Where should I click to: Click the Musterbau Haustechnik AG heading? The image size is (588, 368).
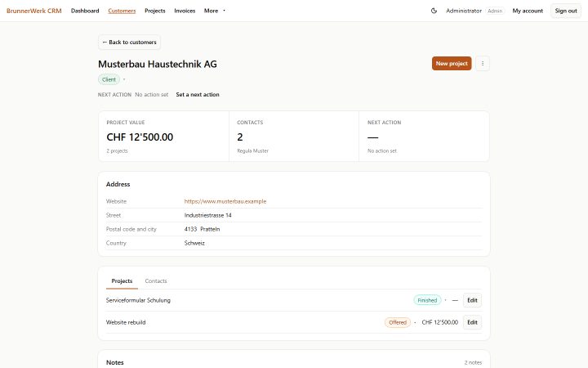tap(158, 65)
